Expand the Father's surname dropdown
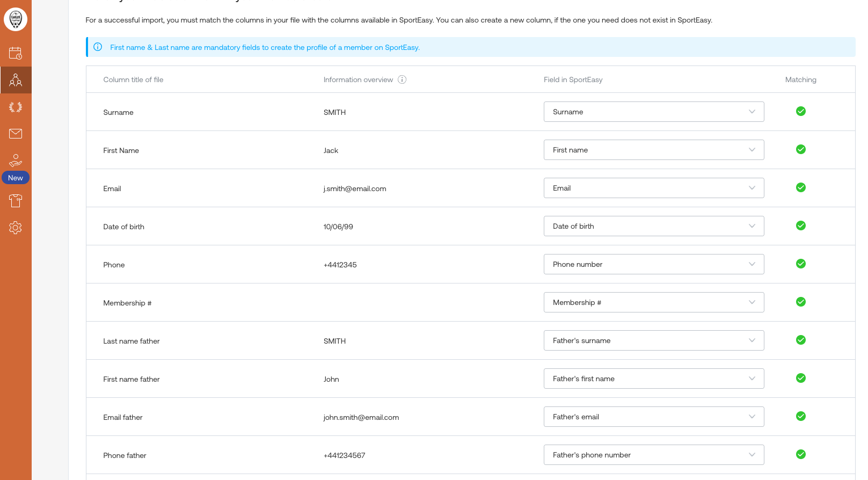Image resolution: width=868 pixels, height=480 pixels. point(653,340)
